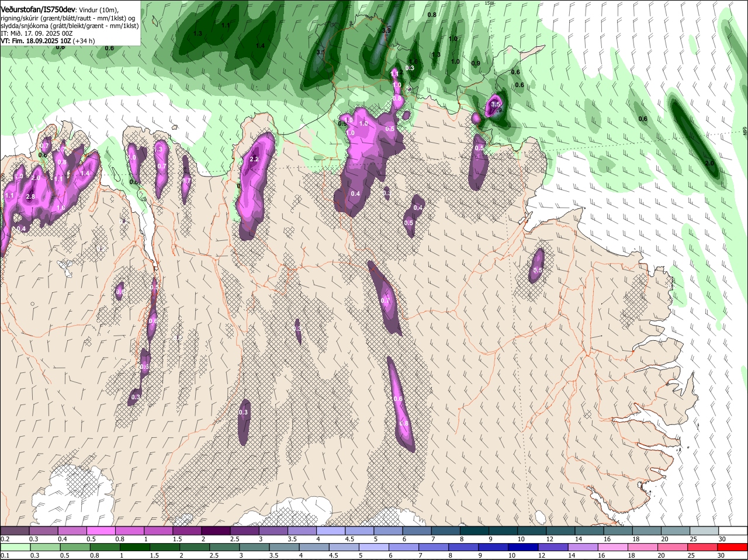Select the 2.5 swatch in upper snow legend row
748x560 pixels.
pyautogui.click(x=244, y=530)
